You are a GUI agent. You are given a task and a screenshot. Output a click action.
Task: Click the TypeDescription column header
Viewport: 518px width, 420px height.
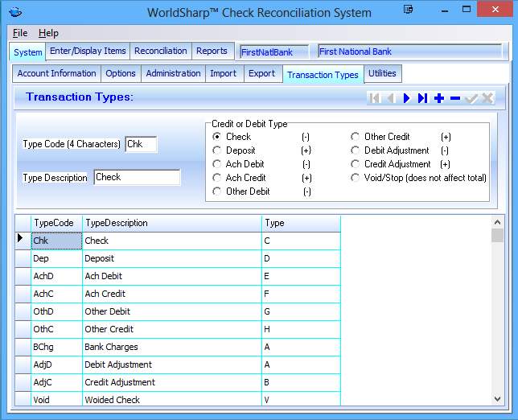click(172, 223)
